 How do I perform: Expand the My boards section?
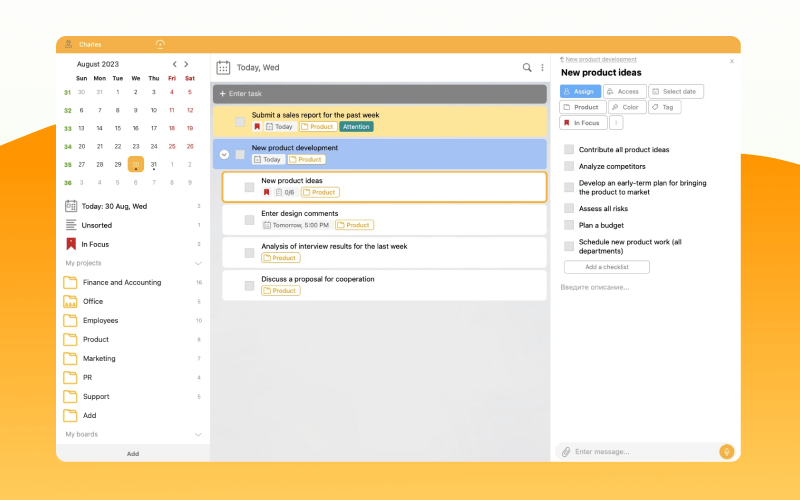click(x=198, y=435)
